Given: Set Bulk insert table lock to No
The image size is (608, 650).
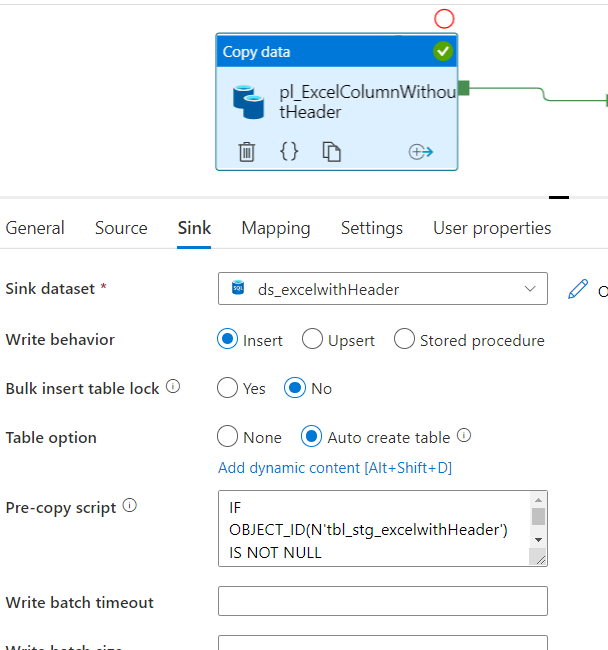Looking at the screenshot, I should tap(295, 388).
